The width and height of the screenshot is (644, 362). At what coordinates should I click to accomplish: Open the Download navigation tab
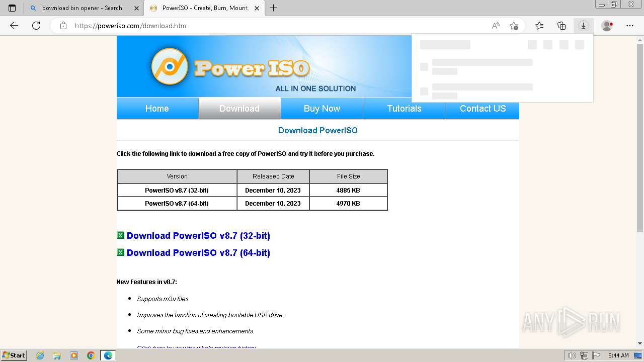[x=239, y=109]
